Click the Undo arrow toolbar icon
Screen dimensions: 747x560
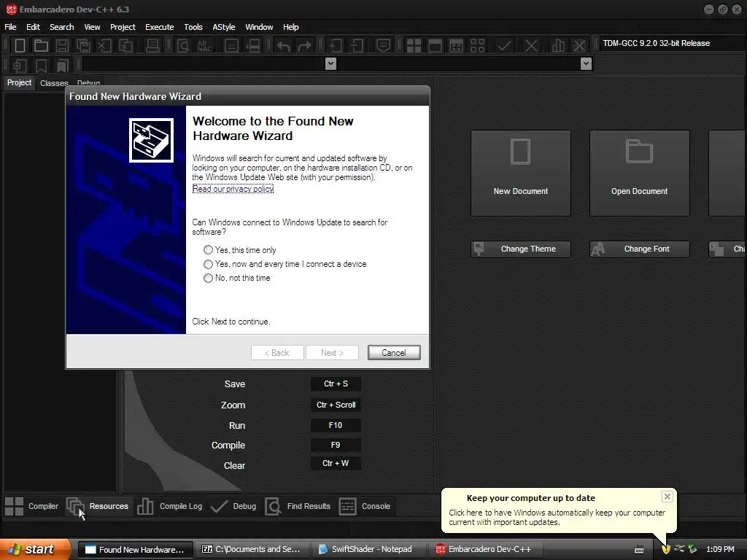pyautogui.click(x=284, y=46)
